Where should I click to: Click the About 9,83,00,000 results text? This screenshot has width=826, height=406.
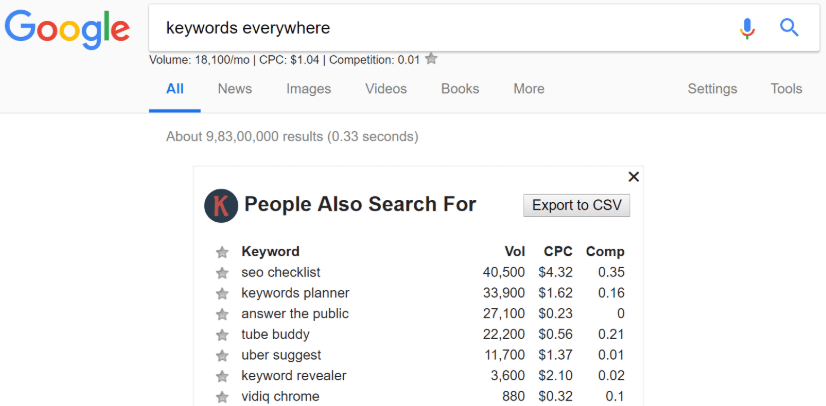pyautogui.click(x=292, y=137)
